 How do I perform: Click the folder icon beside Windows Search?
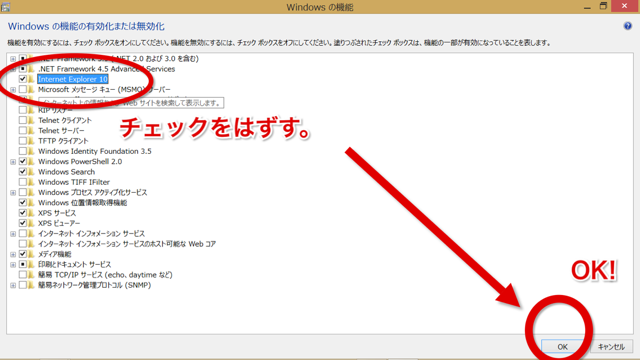click(31, 172)
